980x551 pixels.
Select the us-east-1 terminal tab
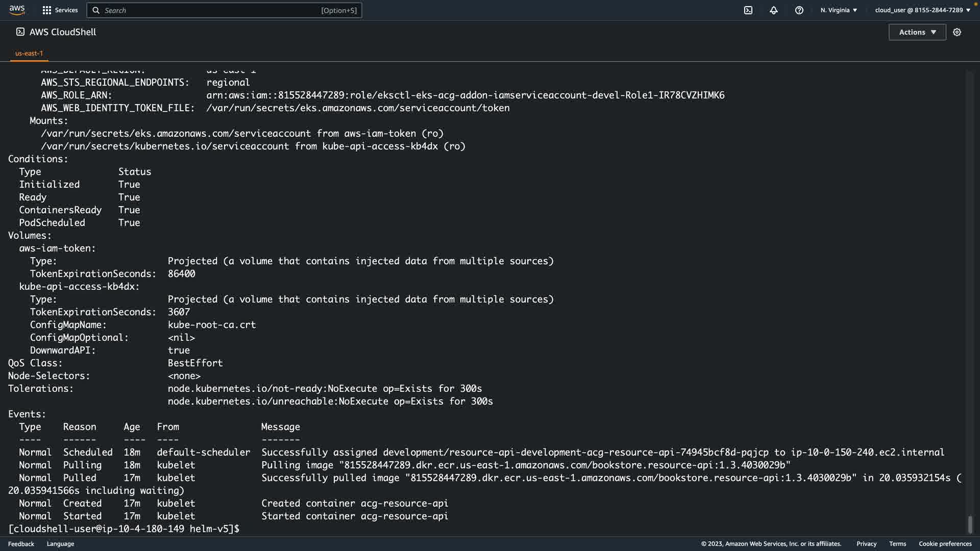tap(29, 53)
